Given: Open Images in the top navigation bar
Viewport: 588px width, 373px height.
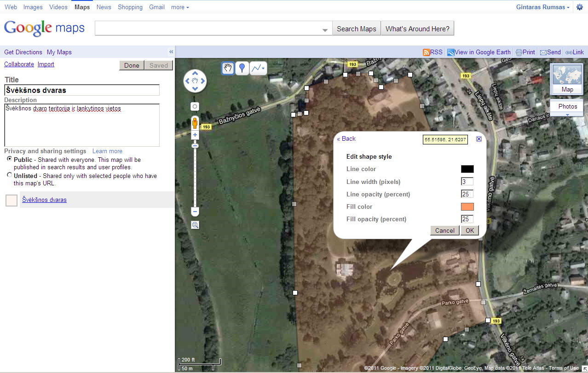Looking at the screenshot, I should point(33,7).
